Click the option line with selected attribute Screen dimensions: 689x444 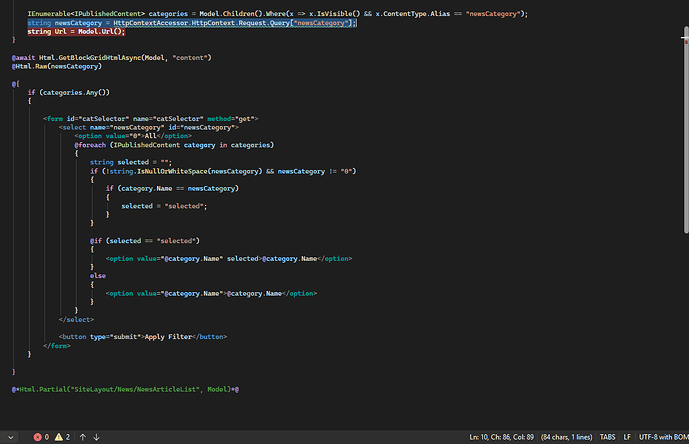click(229, 258)
